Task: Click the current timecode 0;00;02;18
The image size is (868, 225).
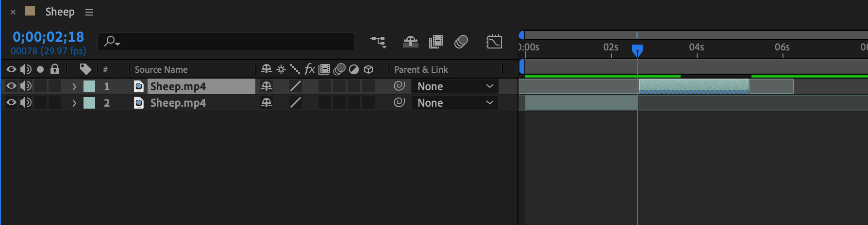Action: 48,37
